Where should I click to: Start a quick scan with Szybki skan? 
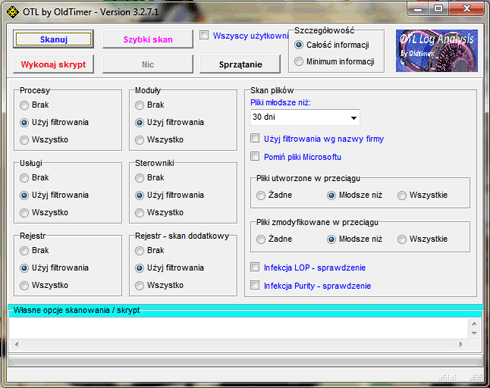[x=148, y=39]
